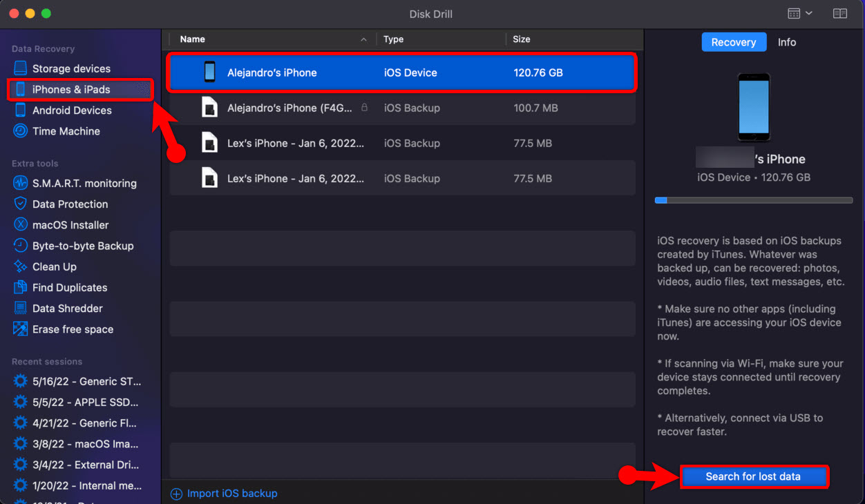Open the macOS Installer tool

[x=70, y=225]
